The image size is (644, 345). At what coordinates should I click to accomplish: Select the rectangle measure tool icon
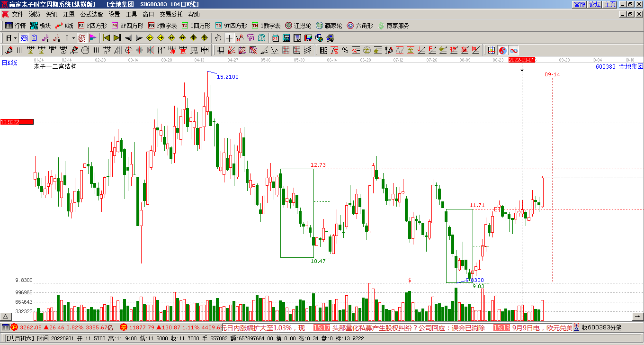[x=221, y=50]
